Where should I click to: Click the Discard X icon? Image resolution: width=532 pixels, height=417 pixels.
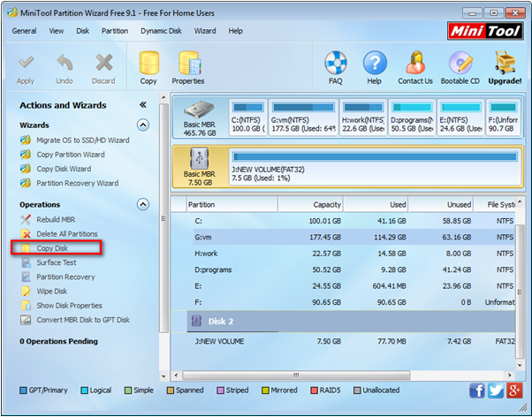[103, 63]
